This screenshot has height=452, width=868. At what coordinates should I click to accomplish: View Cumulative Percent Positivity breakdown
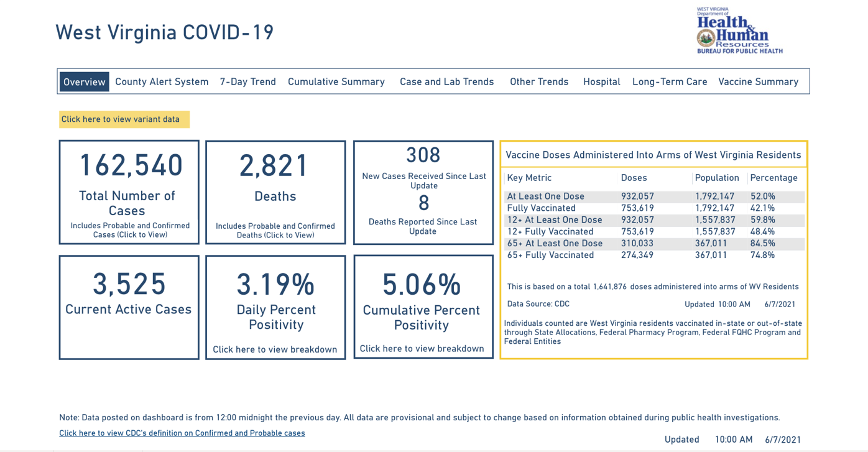coord(422,349)
